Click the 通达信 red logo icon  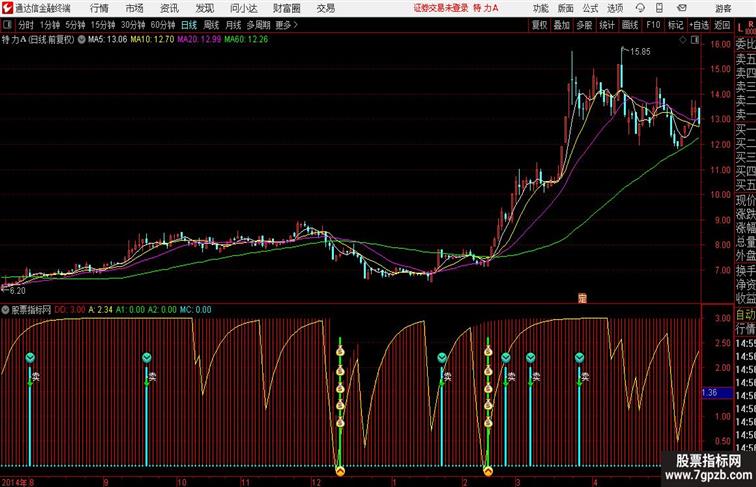(x=7, y=8)
